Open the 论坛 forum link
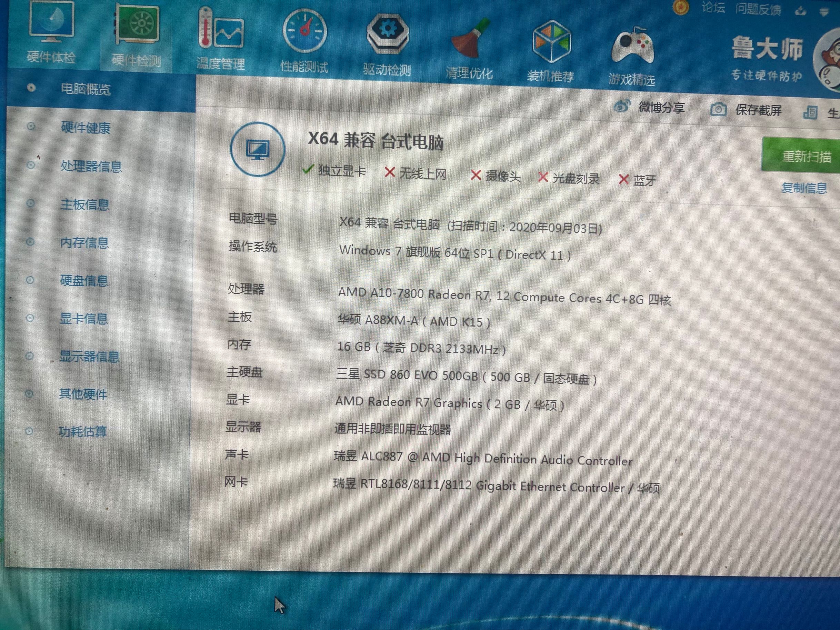 point(713,8)
